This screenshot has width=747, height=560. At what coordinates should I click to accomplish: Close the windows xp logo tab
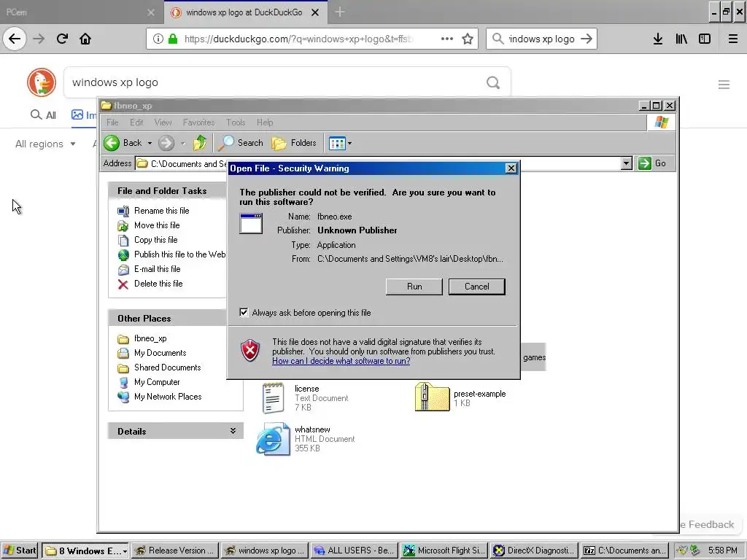[315, 12]
